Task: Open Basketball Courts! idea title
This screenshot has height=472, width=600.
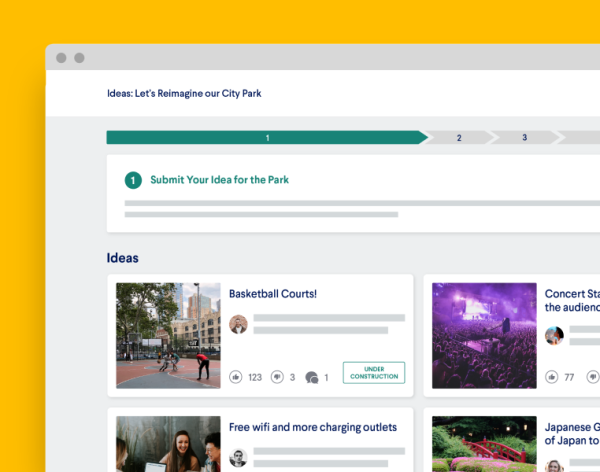Action: [273, 294]
